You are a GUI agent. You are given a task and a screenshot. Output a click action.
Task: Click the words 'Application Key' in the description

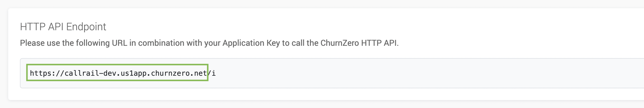pos(251,43)
